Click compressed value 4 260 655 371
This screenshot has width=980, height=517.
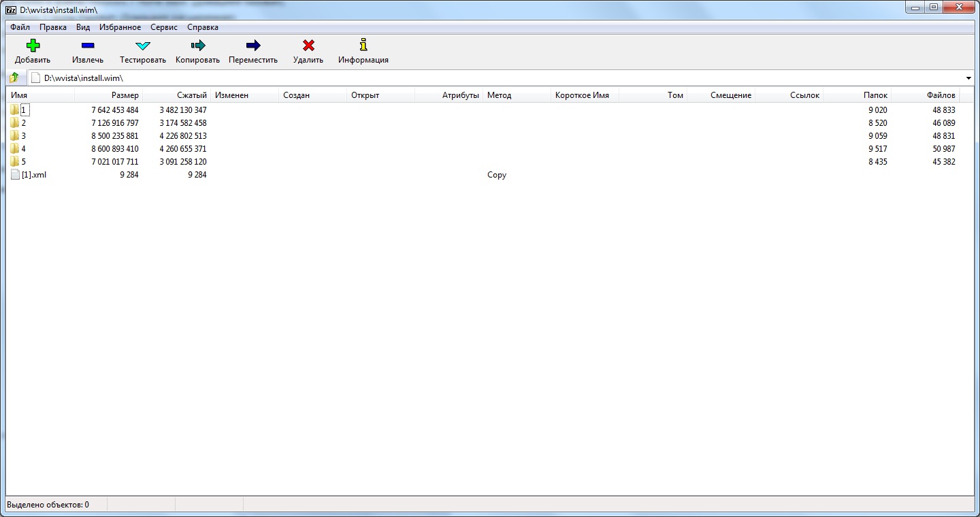pos(183,149)
